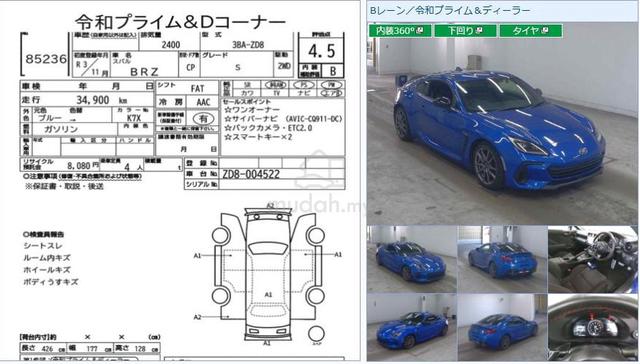Image resolution: width=640 pixels, height=364 pixels.
Task: Select the スマートキー×2 line
Action: [258, 138]
